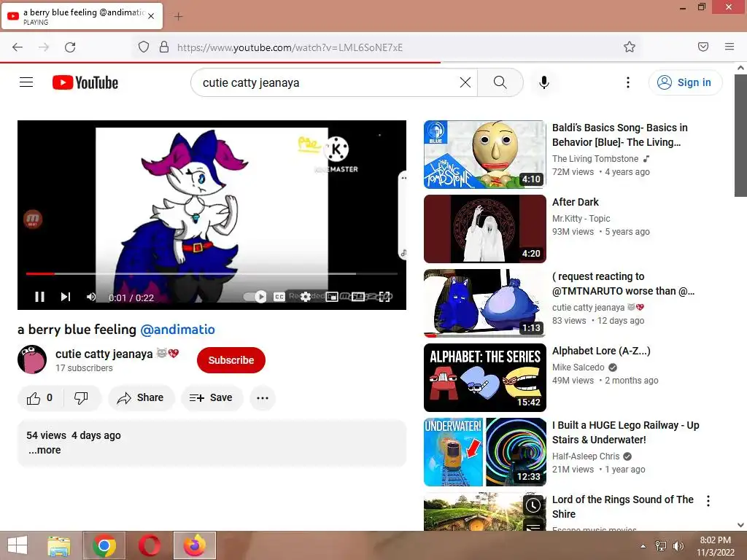The image size is (747, 560).
Task: Add Lord of the Rings to Watch later
Action: pos(533,505)
